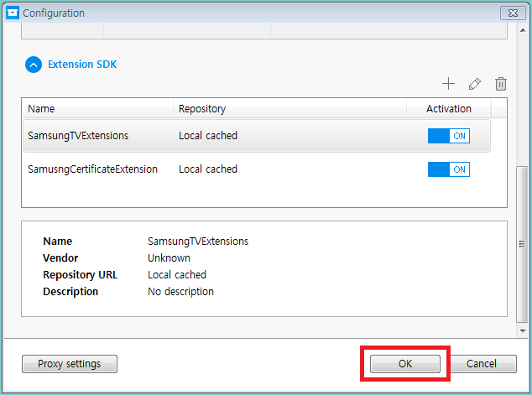The width and height of the screenshot is (532, 395).
Task: Toggle SamusngCertificateExtension activation switch
Action: tap(448, 169)
